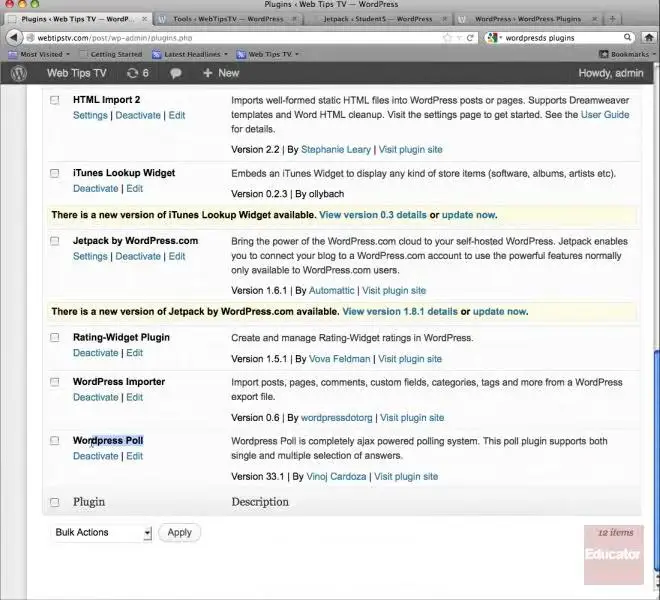This screenshot has width=660, height=600.
Task: Toggle select-all checkbox in table footer
Action: (x=55, y=502)
